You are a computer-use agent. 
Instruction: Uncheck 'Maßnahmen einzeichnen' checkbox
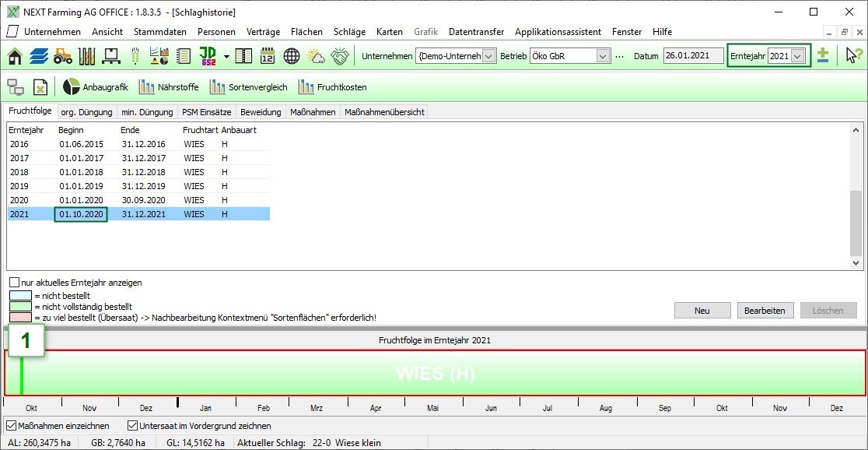[x=11, y=426]
